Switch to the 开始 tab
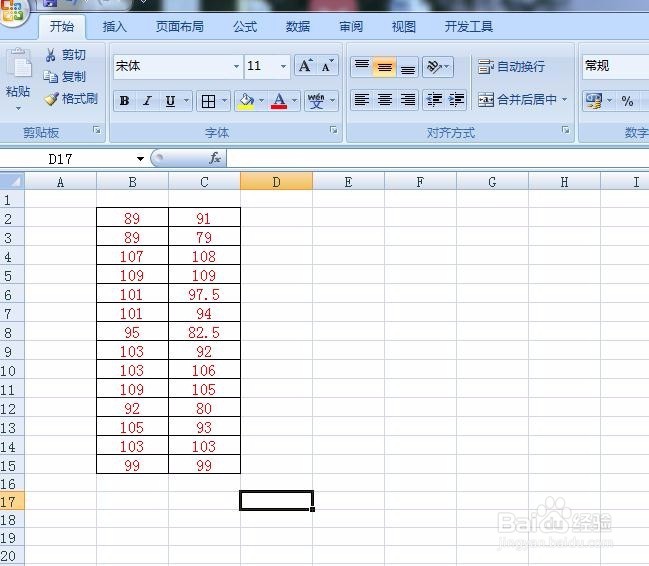649x566 pixels. point(62,27)
